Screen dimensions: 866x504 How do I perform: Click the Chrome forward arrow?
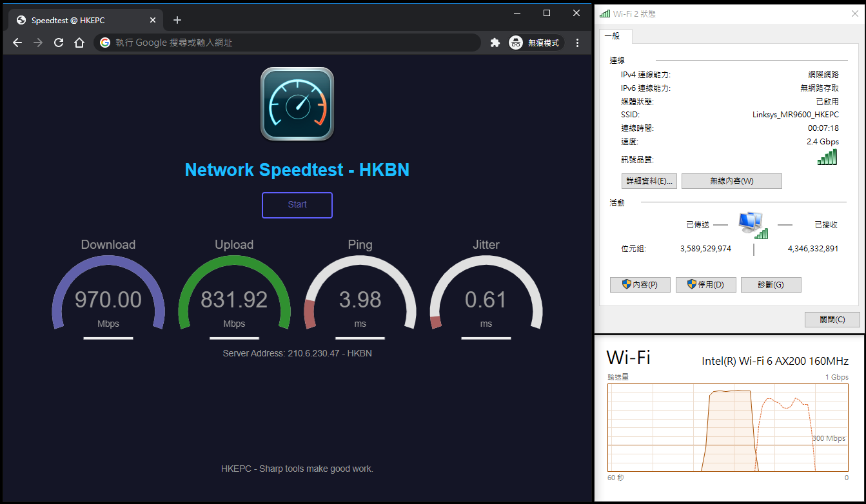click(38, 43)
